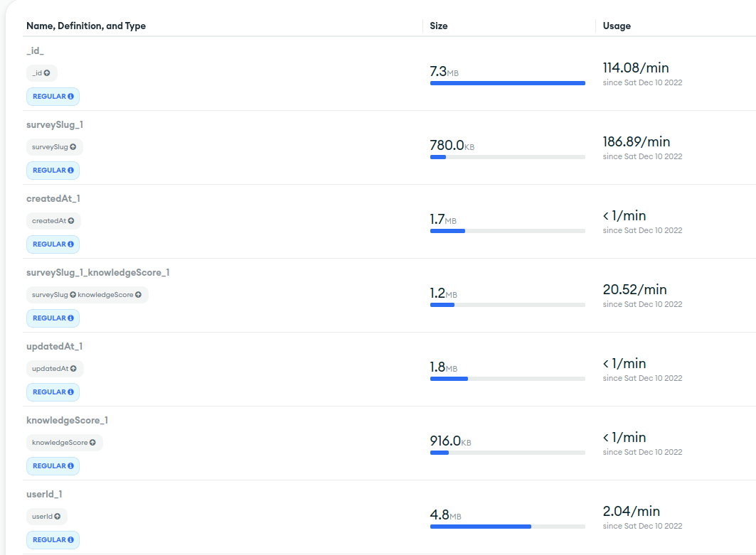Click the ascending sort arrow in the _id chip

click(47, 73)
